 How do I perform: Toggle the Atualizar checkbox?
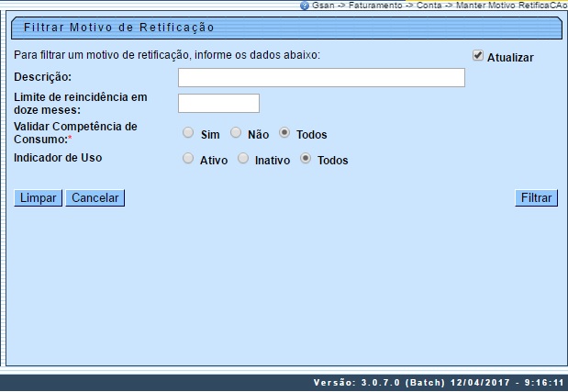[x=478, y=56]
